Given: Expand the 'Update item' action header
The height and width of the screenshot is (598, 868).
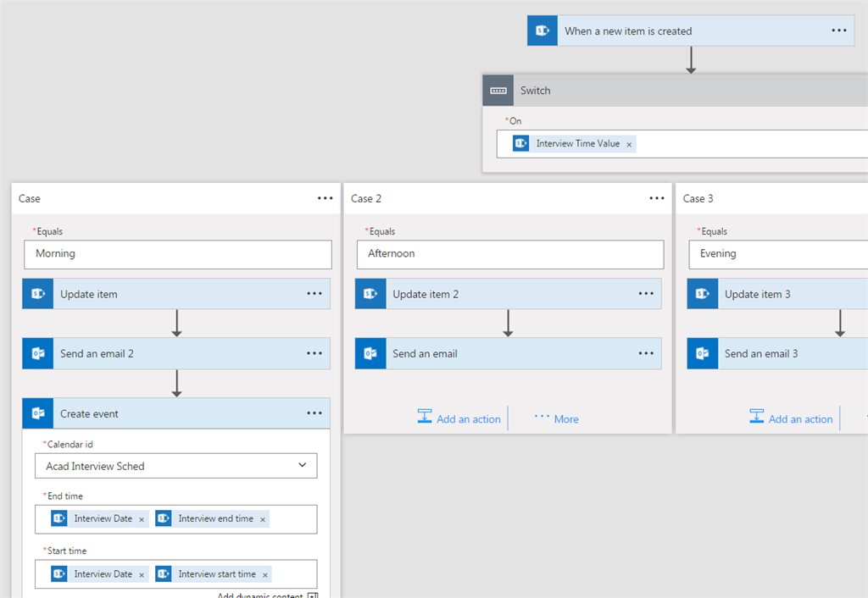Looking at the screenshot, I should coord(176,294).
